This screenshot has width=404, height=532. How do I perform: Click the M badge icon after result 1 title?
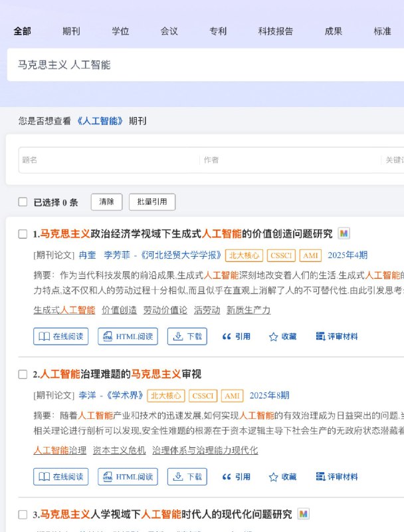click(344, 233)
